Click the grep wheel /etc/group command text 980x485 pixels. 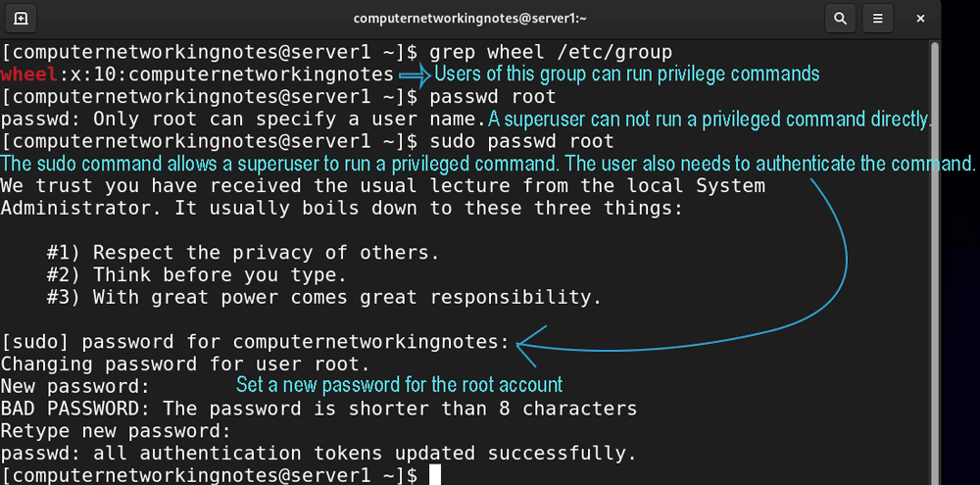[551, 52]
